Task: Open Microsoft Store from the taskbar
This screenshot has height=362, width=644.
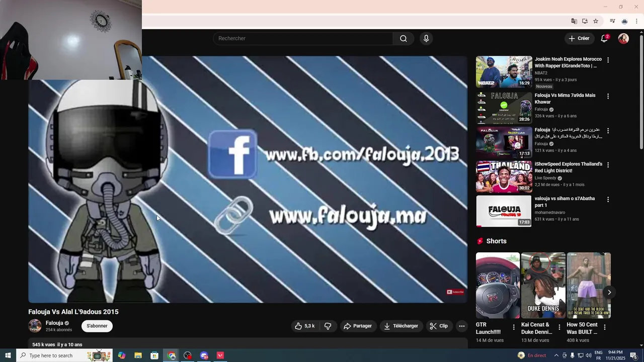Action: click(x=154, y=355)
